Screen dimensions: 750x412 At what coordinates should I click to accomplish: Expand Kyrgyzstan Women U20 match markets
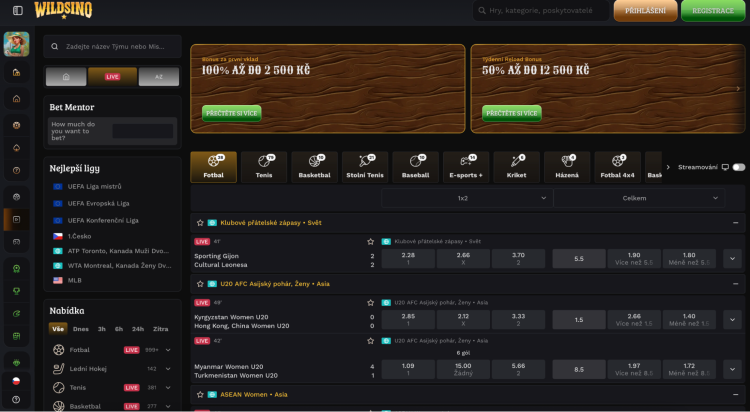[732, 320]
